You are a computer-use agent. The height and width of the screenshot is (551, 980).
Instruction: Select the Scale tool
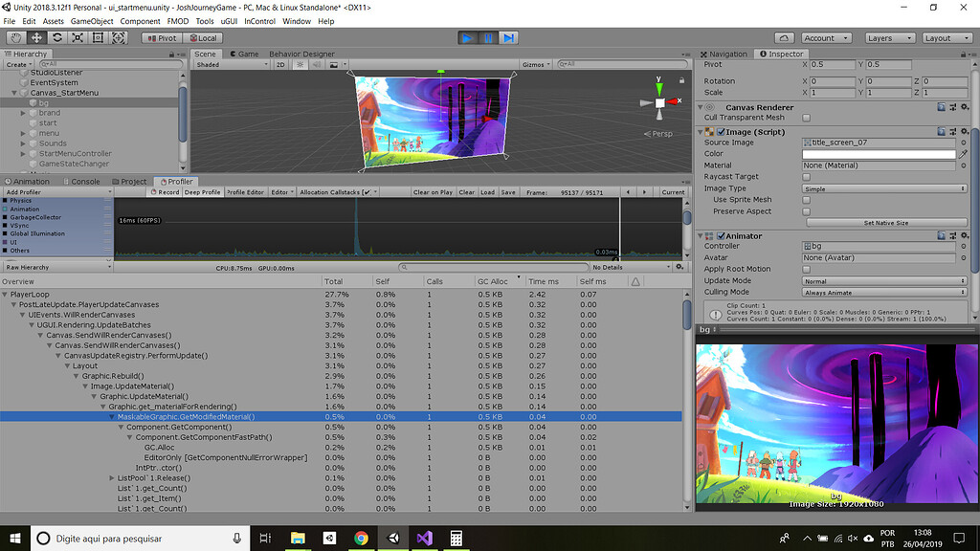pyautogui.click(x=78, y=37)
